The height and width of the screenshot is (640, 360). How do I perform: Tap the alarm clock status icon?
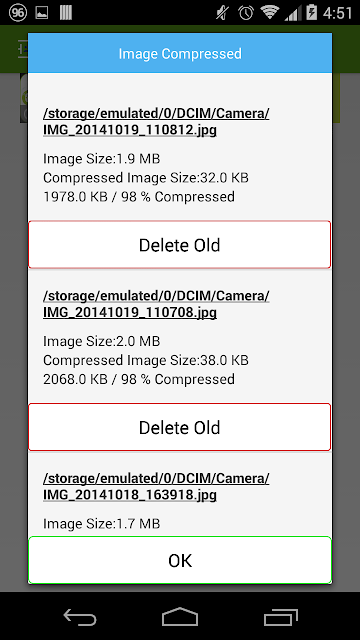[246, 13]
